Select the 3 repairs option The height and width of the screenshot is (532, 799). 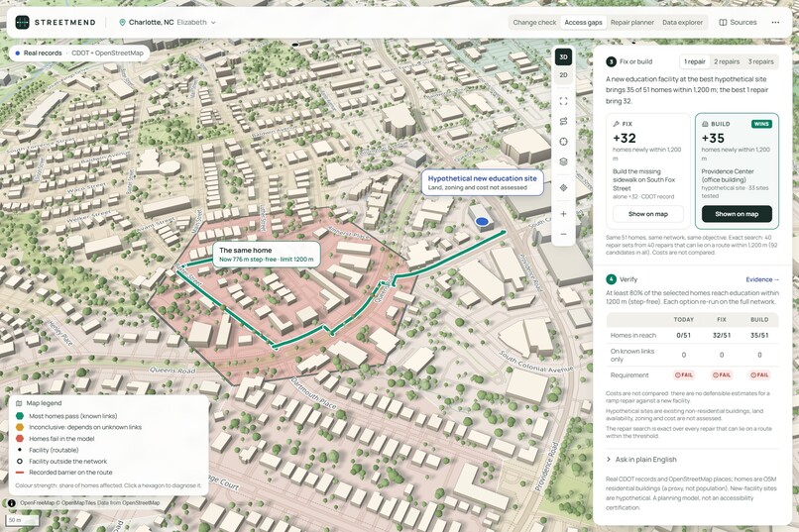pos(760,61)
